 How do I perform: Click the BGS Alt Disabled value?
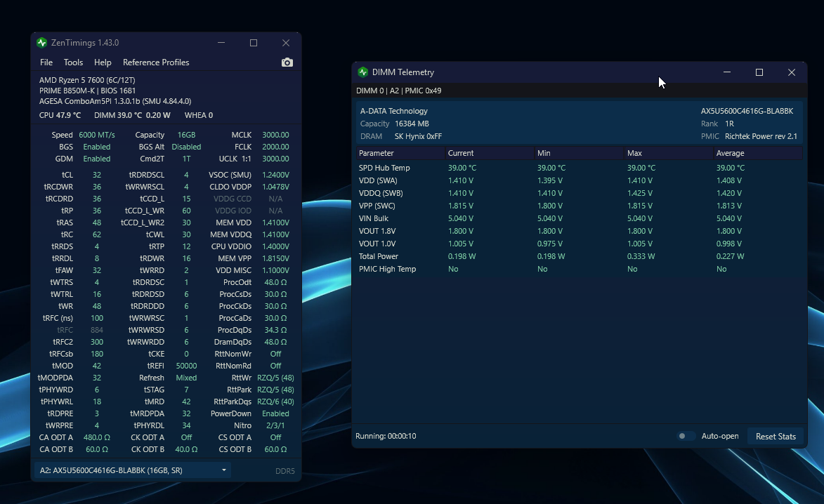coord(186,147)
